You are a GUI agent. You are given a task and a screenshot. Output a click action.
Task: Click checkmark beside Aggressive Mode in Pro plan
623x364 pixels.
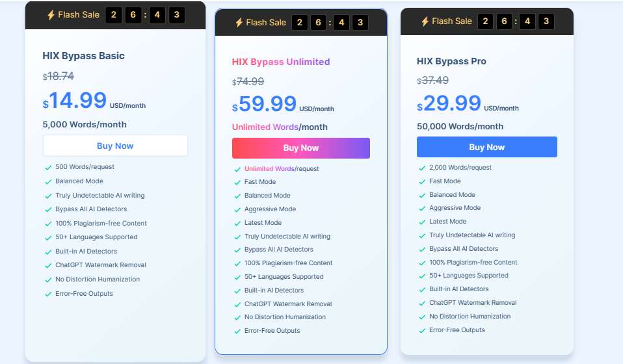(422, 209)
